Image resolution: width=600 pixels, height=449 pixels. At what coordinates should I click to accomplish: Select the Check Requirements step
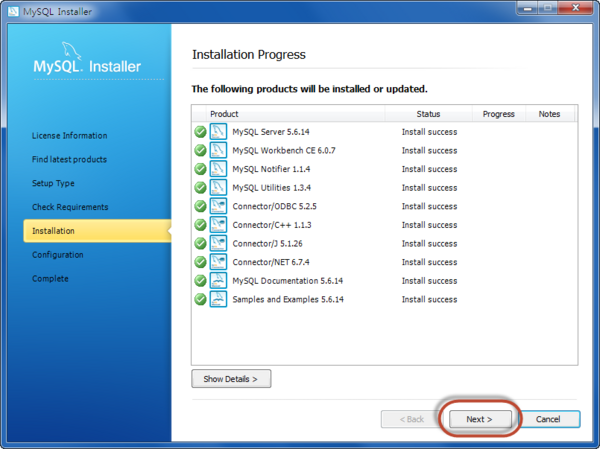click(x=70, y=207)
